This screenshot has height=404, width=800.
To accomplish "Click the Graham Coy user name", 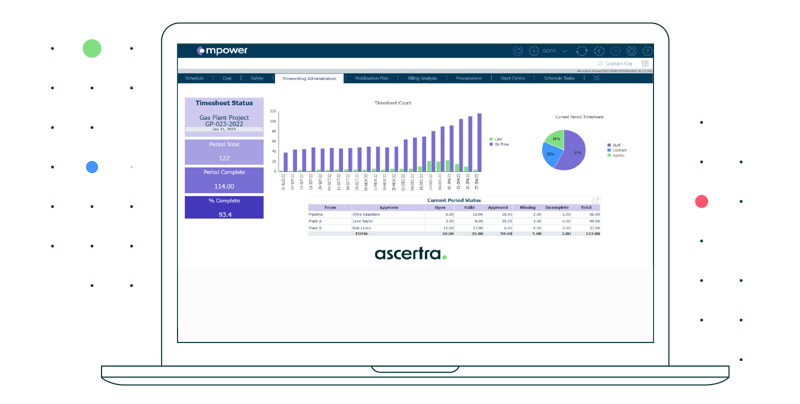I will [x=619, y=64].
